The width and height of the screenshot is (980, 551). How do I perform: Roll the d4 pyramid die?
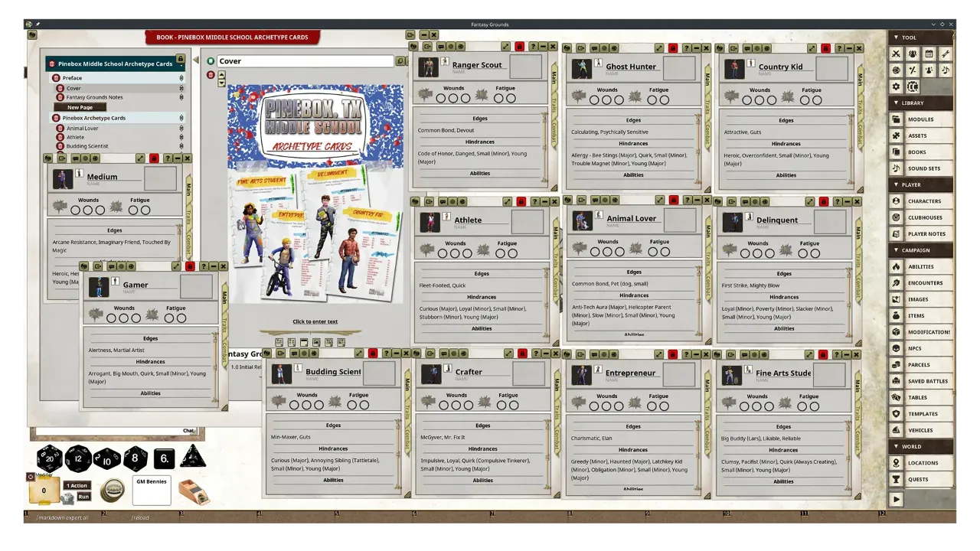point(192,456)
